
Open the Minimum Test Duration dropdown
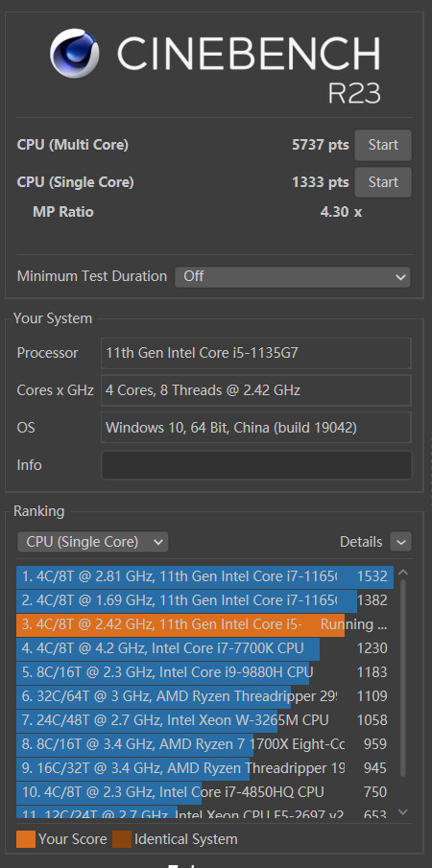click(x=293, y=276)
